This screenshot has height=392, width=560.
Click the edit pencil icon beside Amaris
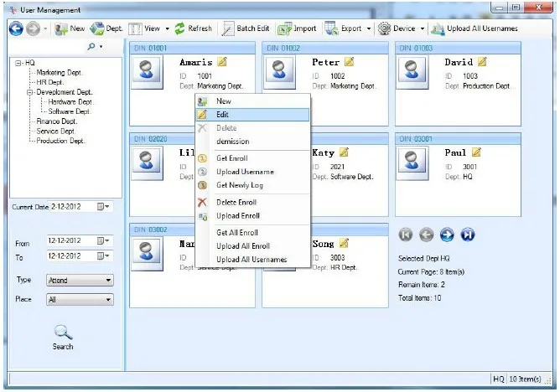[x=222, y=62]
